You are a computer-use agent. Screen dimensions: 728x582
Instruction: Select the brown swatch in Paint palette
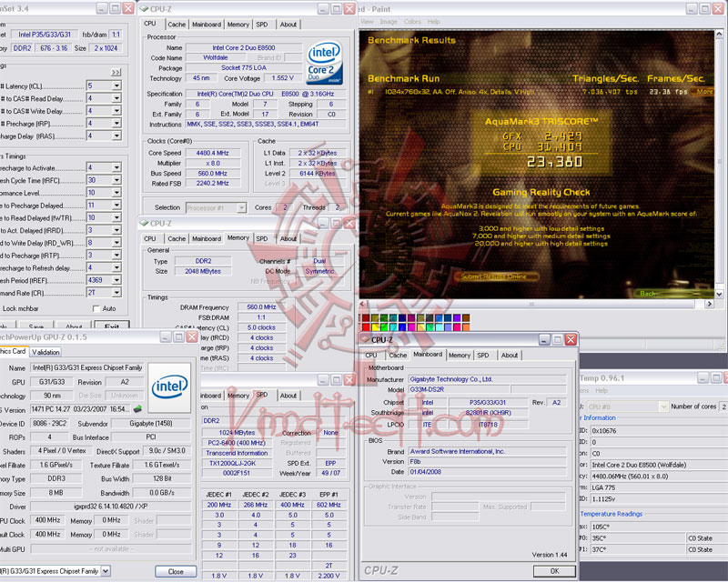click(x=466, y=318)
